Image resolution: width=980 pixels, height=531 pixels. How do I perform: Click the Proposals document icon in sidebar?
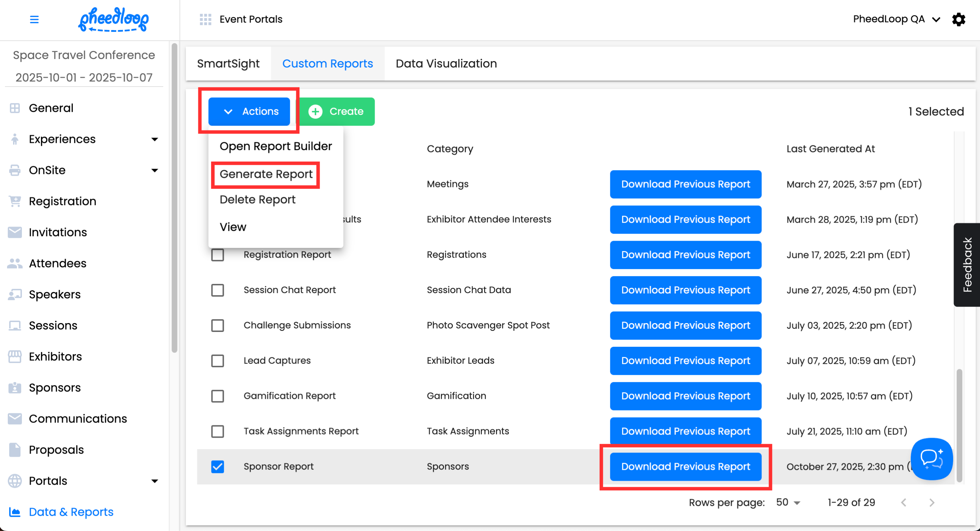tap(15, 450)
